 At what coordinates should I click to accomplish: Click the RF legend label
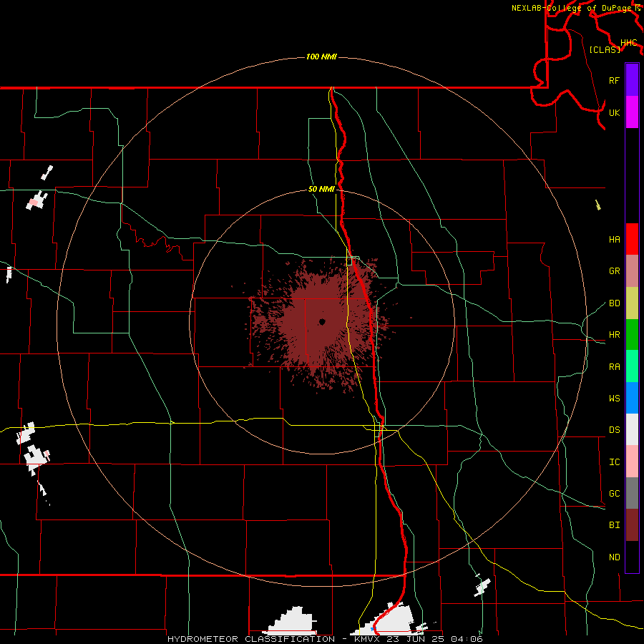point(614,80)
